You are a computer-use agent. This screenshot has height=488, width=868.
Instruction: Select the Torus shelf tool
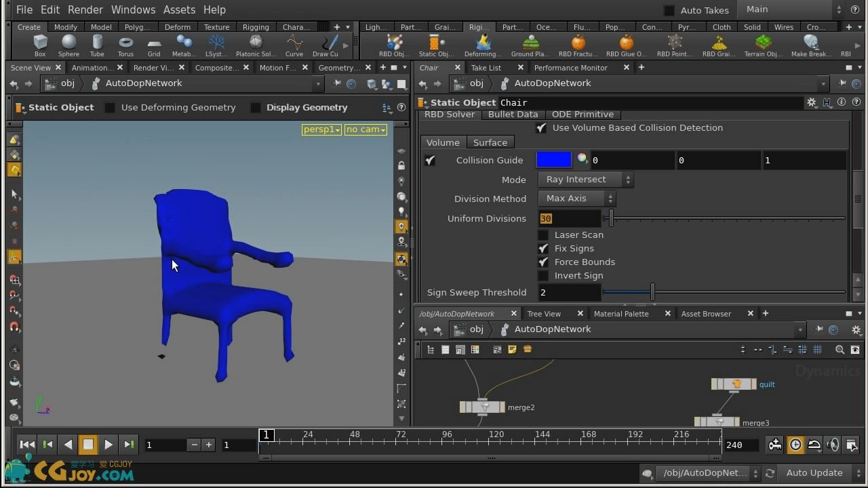point(125,45)
